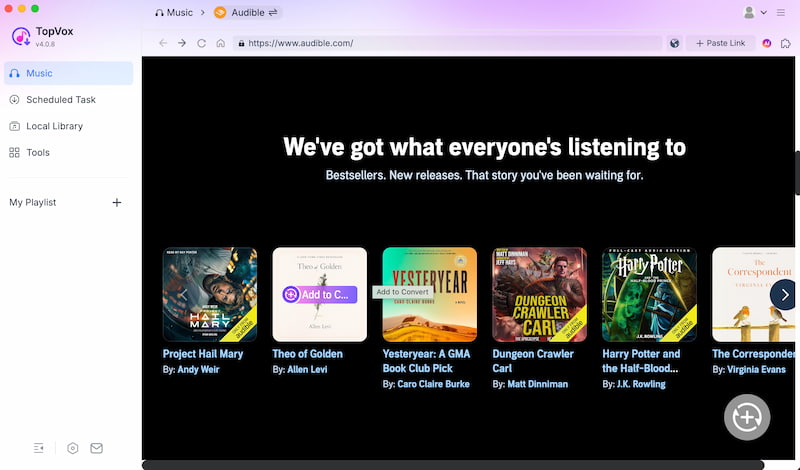
Task: Open author Matt Dinniman link
Action: pyautogui.click(x=537, y=384)
